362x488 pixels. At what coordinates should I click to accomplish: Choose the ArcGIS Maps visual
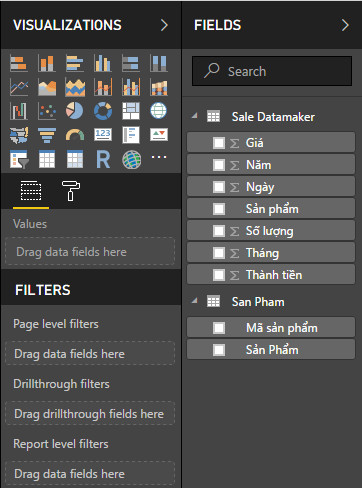(131, 159)
